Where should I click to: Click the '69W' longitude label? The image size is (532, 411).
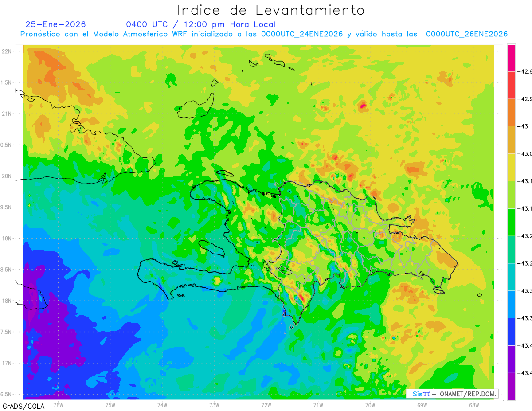[422, 405]
